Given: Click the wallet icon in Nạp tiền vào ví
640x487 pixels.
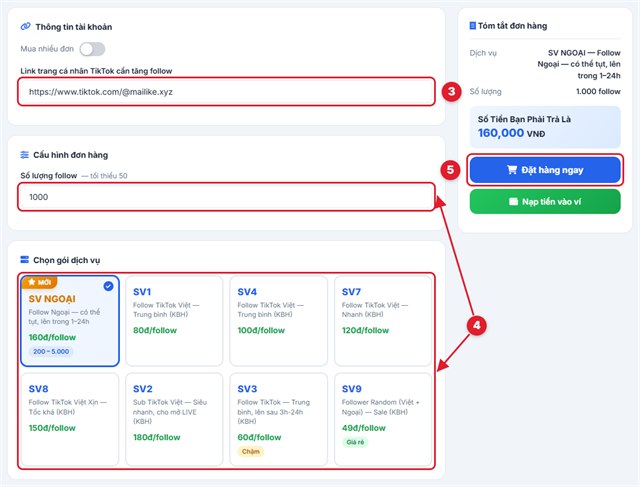Looking at the screenshot, I should coord(513,202).
